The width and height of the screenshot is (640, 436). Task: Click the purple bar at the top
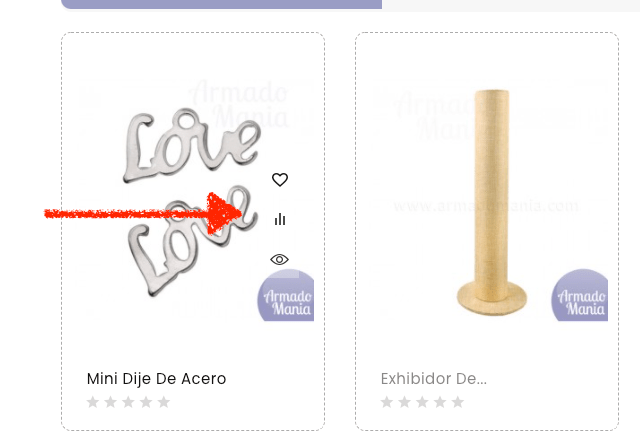pos(222,4)
